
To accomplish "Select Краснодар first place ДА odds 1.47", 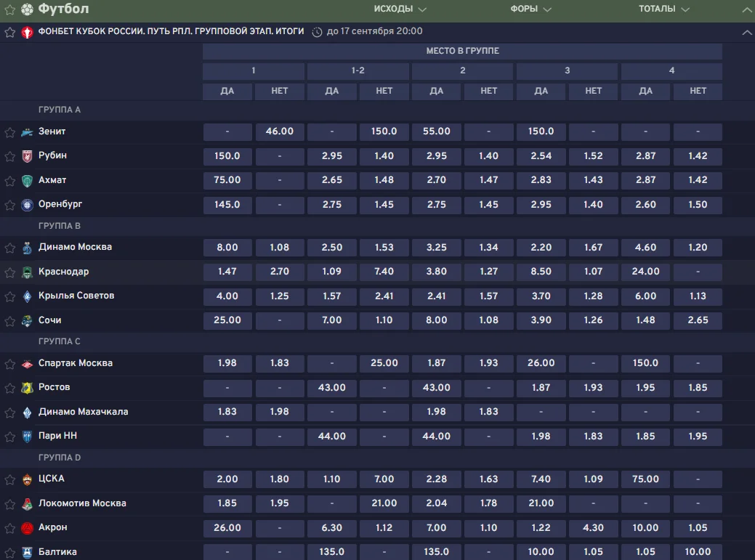I will click(227, 272).
